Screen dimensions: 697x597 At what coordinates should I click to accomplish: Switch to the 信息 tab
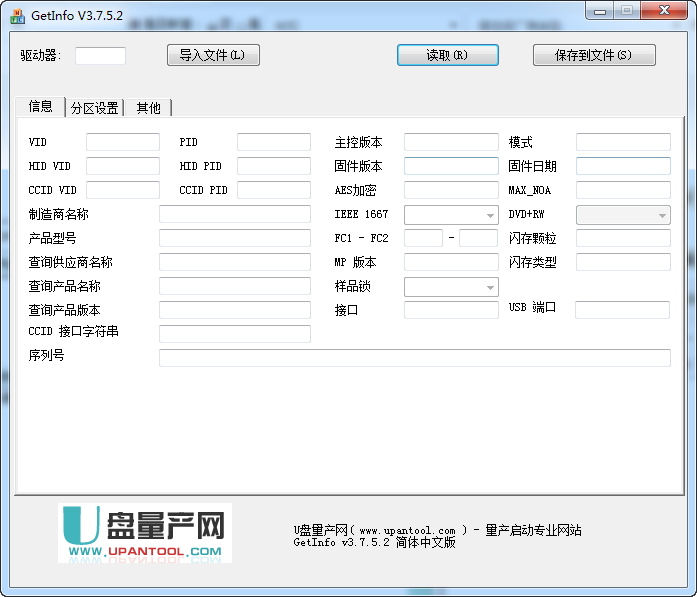click(x=40, y=107)
